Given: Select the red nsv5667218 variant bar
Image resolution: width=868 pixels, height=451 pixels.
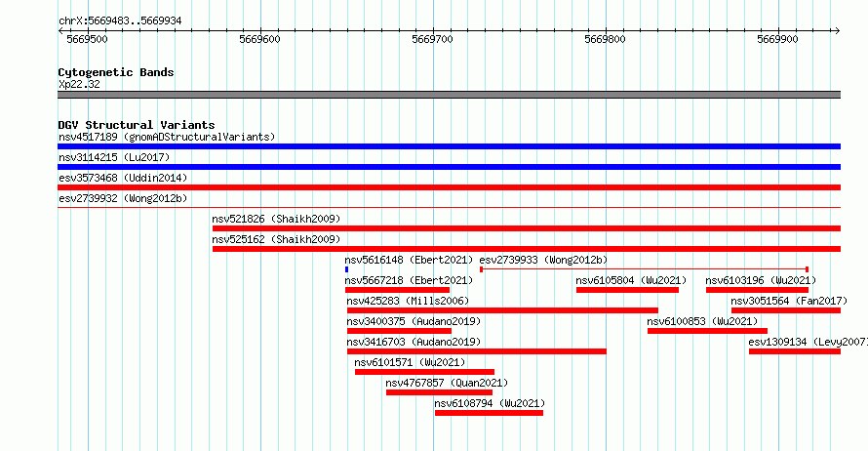Looking at the screenshot, I should (398, 290).
